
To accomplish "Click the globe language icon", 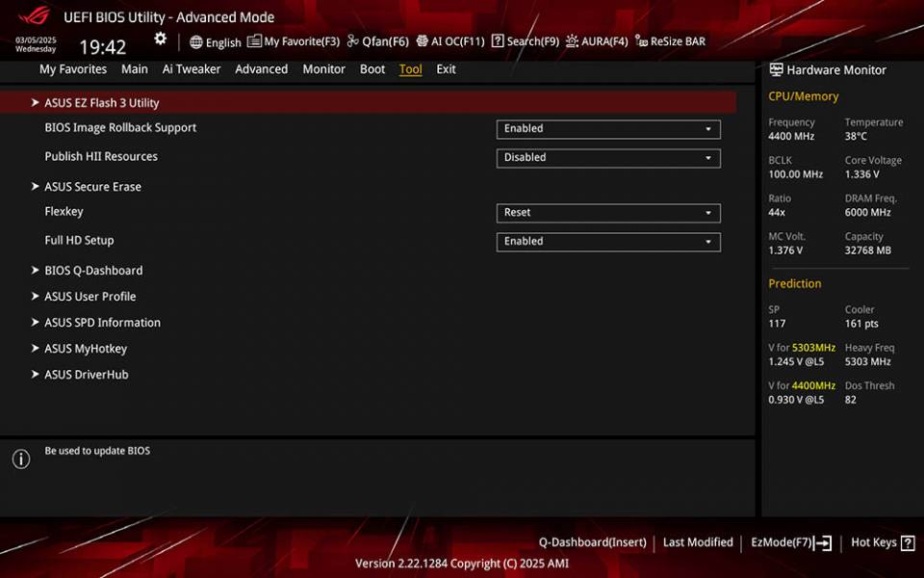I will [196, 41].
